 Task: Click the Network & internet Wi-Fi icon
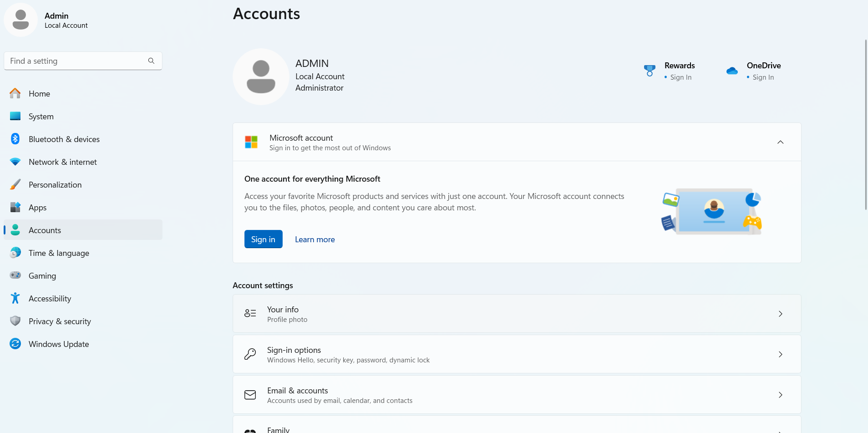click(15, 162)
